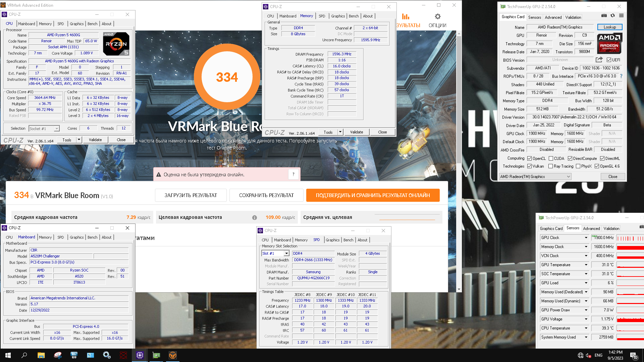Image resolution: width=644 pixels, height=362 pixels.
Task: Open the GPU-Z hamburger menu
Action: 621,16
